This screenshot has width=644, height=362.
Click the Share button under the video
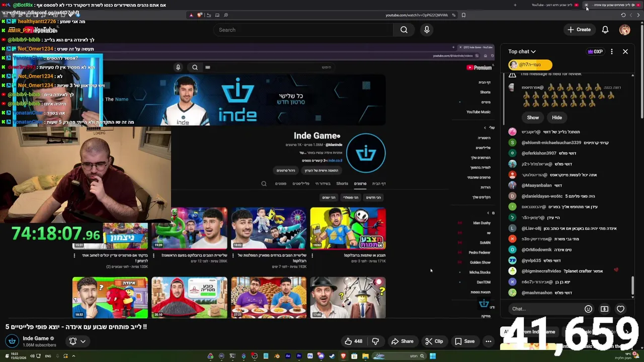(403, 341)
